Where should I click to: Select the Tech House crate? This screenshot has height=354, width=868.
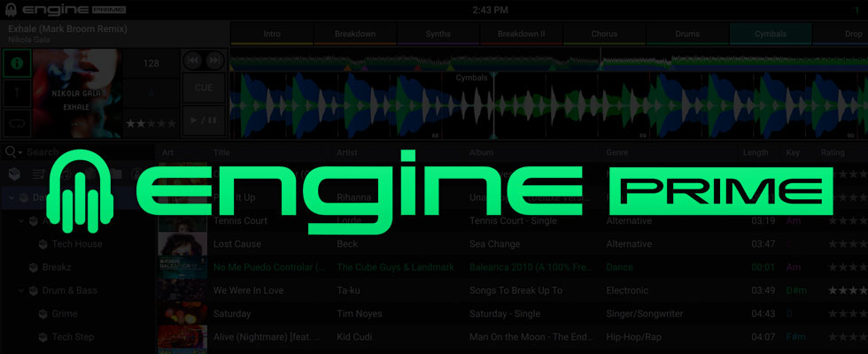[77, 244]
